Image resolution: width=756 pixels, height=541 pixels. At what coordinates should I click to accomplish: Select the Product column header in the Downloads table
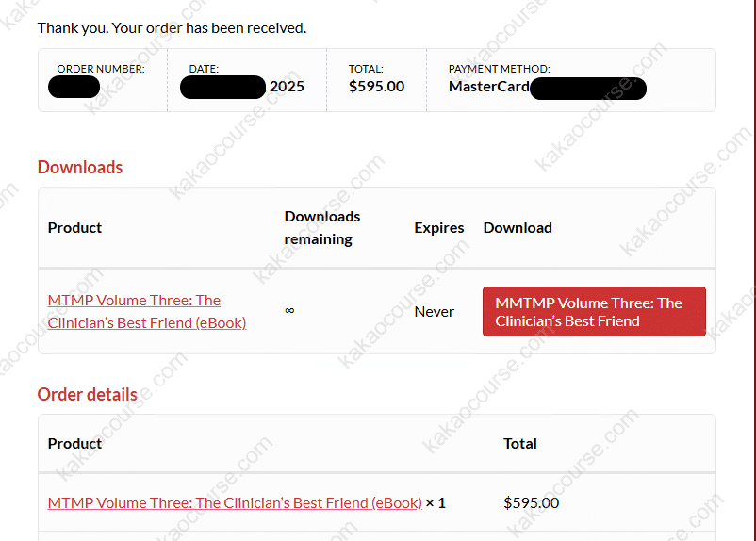(x=74, y=227)
